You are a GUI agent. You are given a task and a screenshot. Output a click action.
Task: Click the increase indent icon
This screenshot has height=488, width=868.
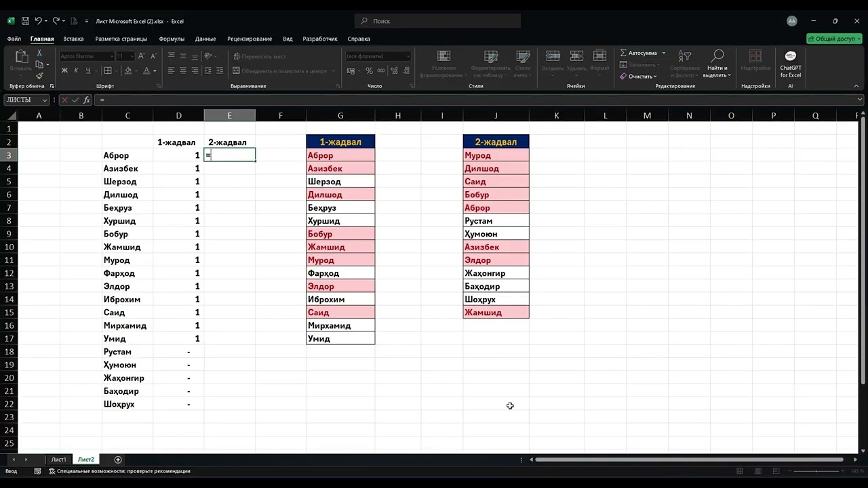(x=220, y=70)
